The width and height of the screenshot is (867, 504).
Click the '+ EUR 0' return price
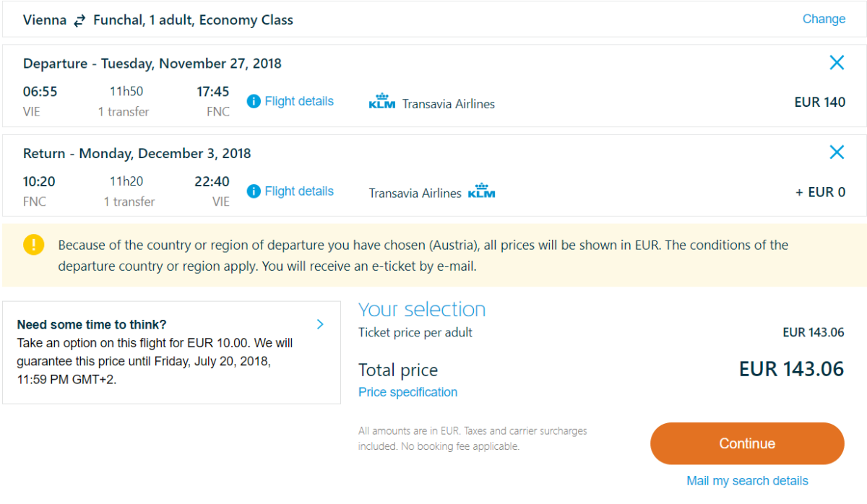coord(820,192)
